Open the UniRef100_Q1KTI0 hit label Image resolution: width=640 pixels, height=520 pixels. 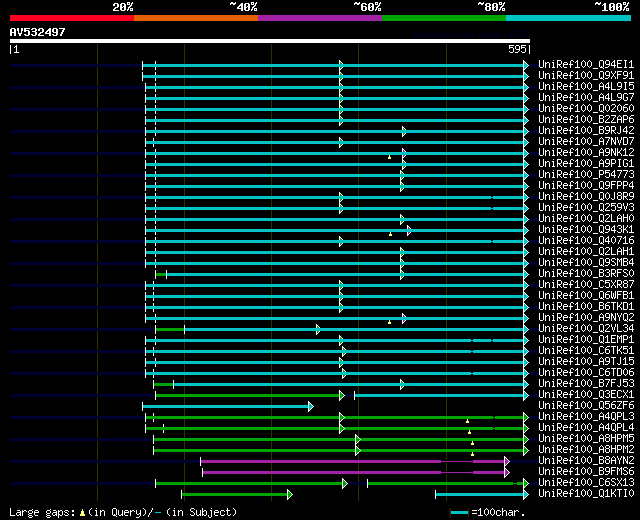[585, 493]
